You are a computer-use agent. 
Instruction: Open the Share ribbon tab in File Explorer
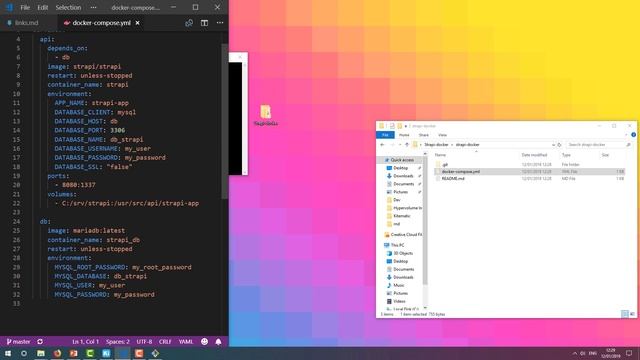pos(424,135)
